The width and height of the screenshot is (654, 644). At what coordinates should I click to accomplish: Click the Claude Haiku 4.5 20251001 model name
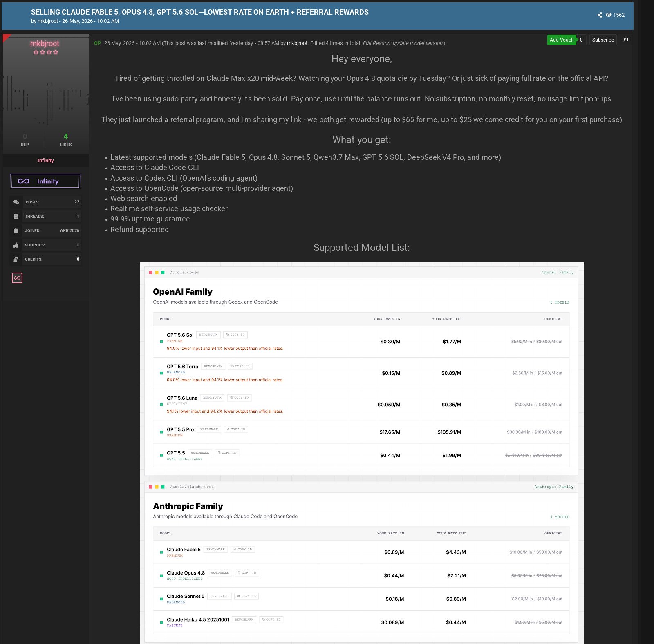click(x=198, y=620)
